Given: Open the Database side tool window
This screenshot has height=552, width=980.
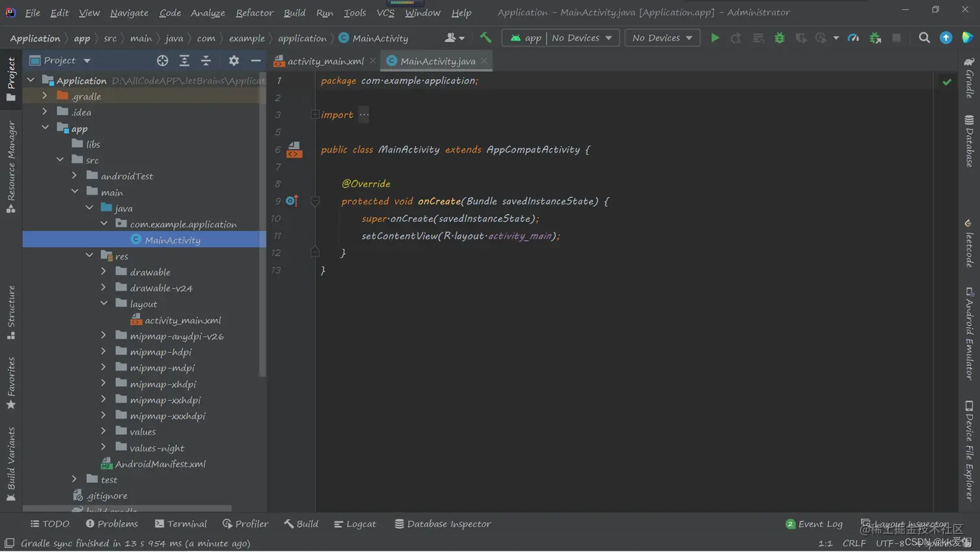Looking at the screenshot, I should 969,141.
